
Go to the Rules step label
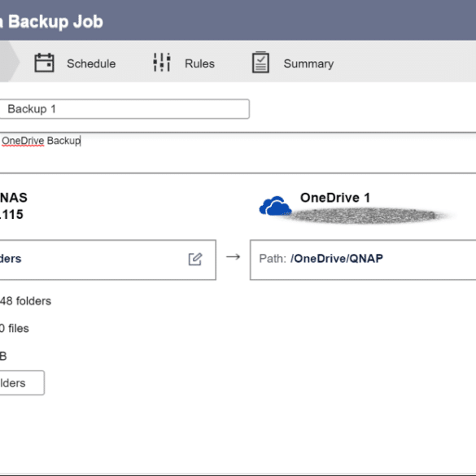point(199,63)
